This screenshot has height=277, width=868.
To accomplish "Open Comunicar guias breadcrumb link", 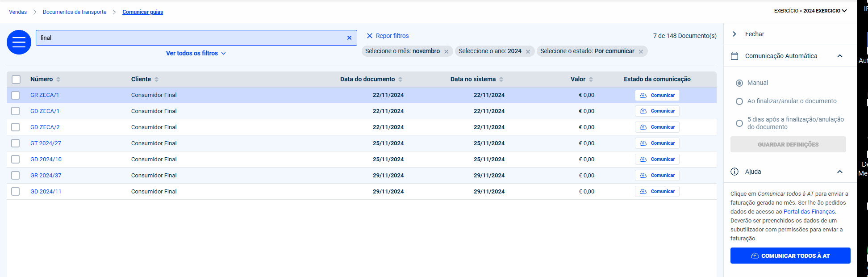I will (x=143, y=12).
